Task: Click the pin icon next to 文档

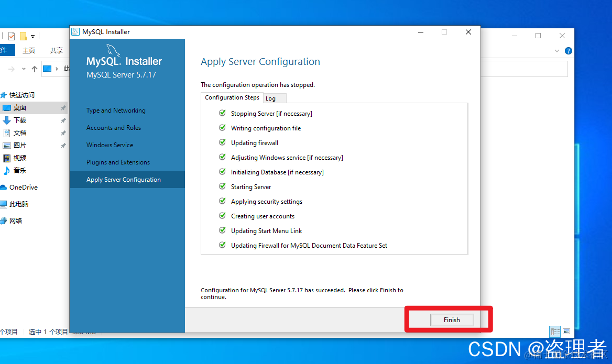Action: coord(63,133)
